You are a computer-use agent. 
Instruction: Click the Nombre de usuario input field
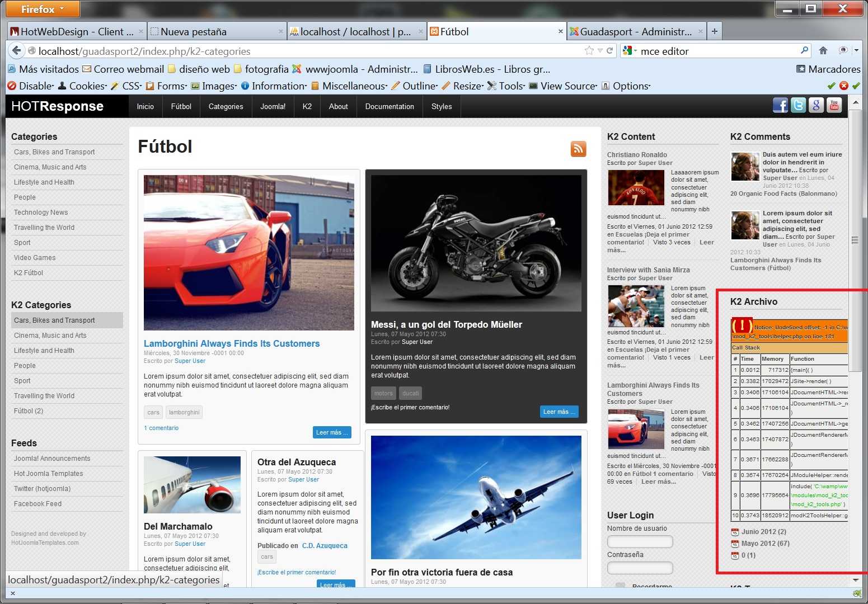(640, 541)
